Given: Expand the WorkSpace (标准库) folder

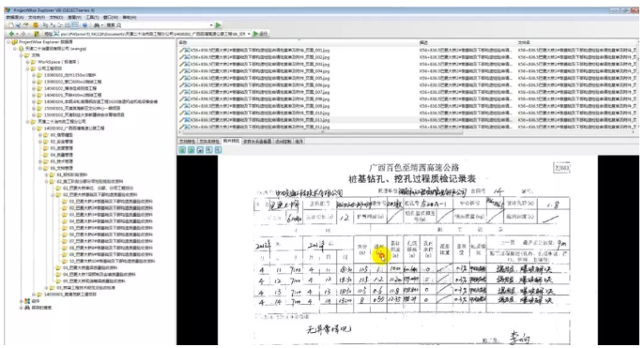Looking at the screenshot, I should point(27,62).
